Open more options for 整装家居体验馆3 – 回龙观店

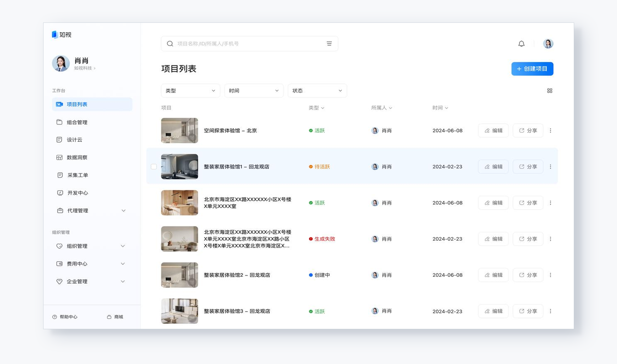[550, 311]
